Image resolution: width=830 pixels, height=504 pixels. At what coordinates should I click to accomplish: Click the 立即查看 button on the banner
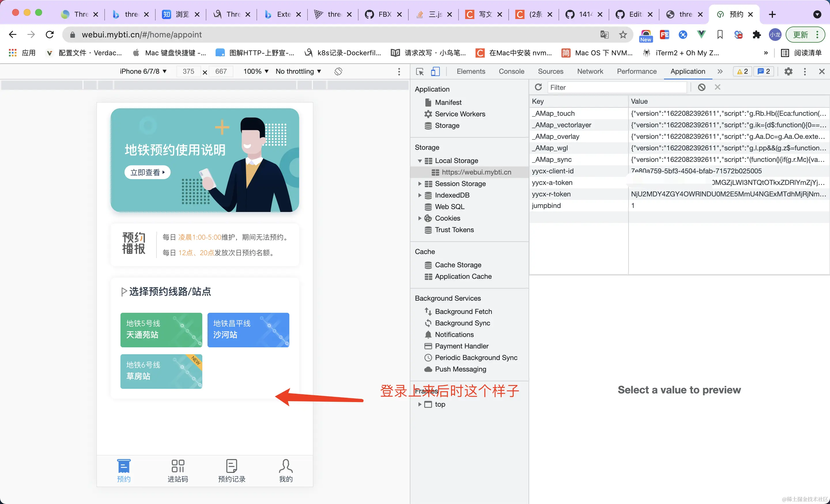[x=148, y=173]
